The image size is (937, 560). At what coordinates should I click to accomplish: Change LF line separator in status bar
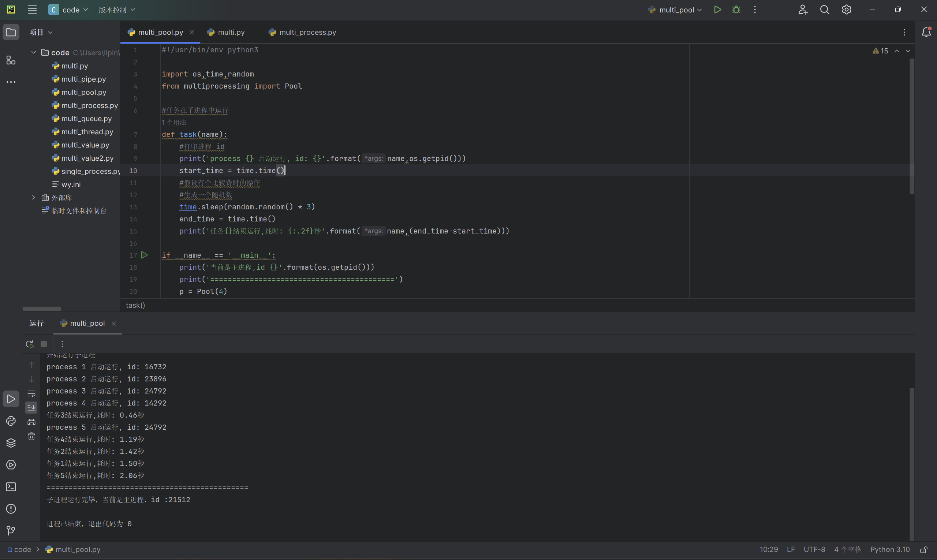point(791,550)
